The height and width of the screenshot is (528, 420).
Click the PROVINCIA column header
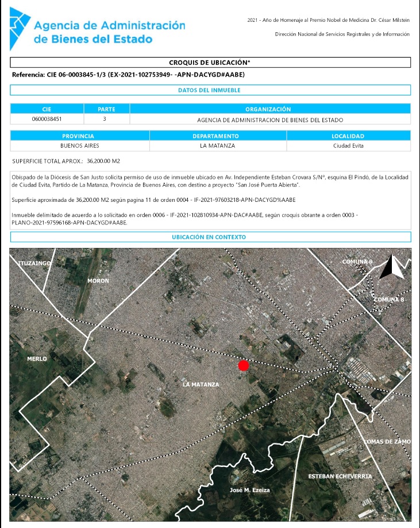(x=80, y=136)
